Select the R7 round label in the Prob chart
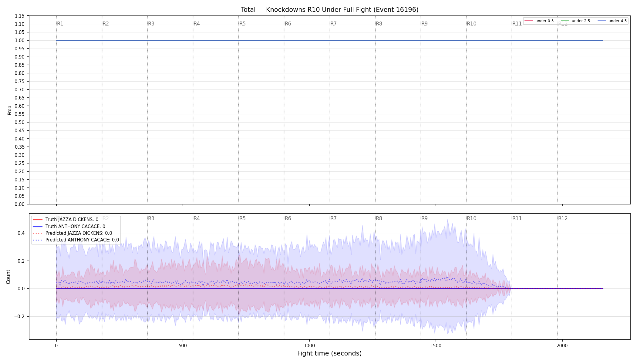The width and height of the screenshot is (637, 364). (x=333, y=24)
